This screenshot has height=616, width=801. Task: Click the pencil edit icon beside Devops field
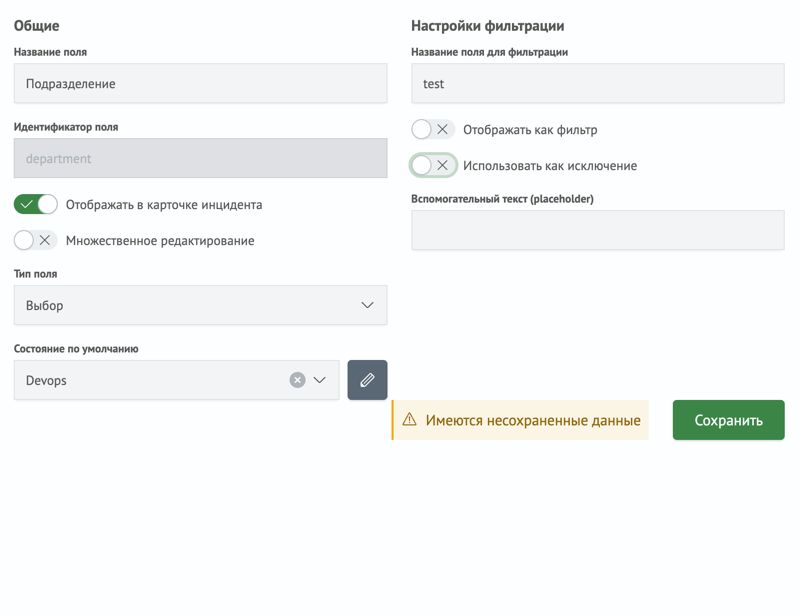367,380
